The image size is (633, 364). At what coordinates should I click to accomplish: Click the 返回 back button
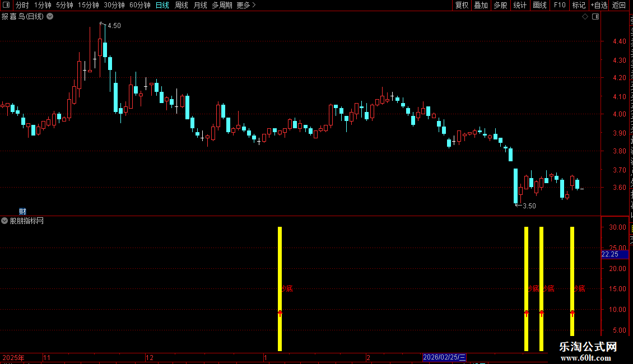coord(619,5)
